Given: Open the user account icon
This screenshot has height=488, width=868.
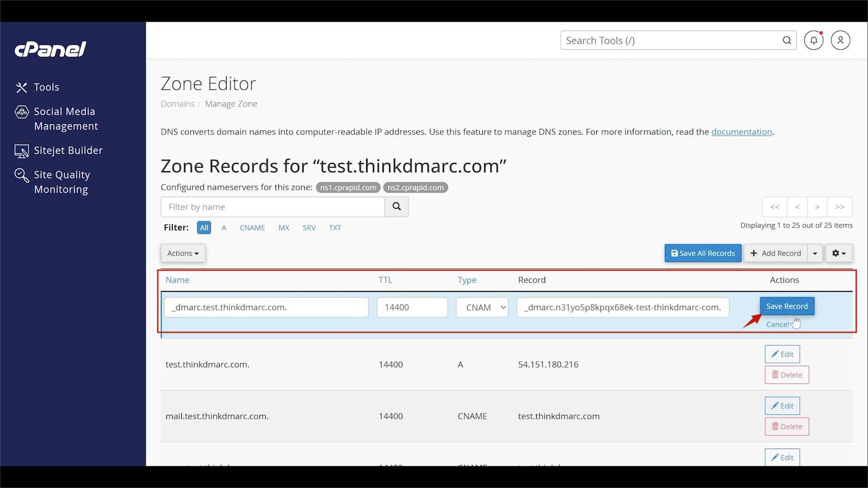Looking at the screenshot, I should coord(841,40).
